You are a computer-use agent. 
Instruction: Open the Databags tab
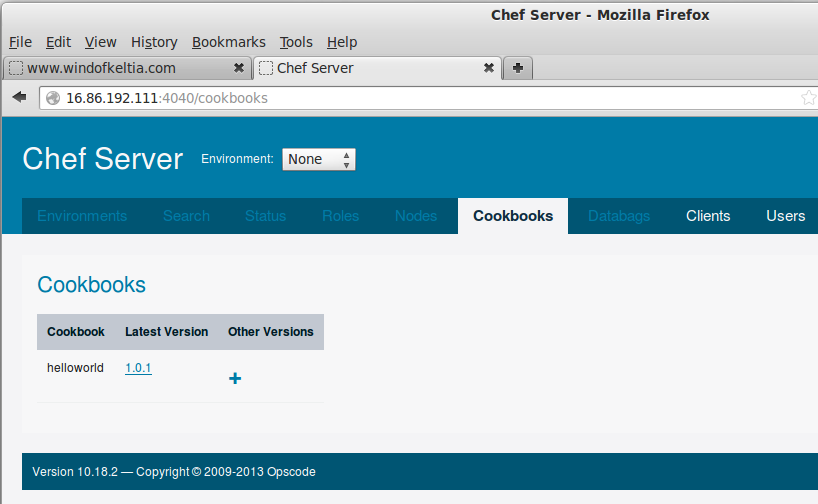(x=619, y=216)
